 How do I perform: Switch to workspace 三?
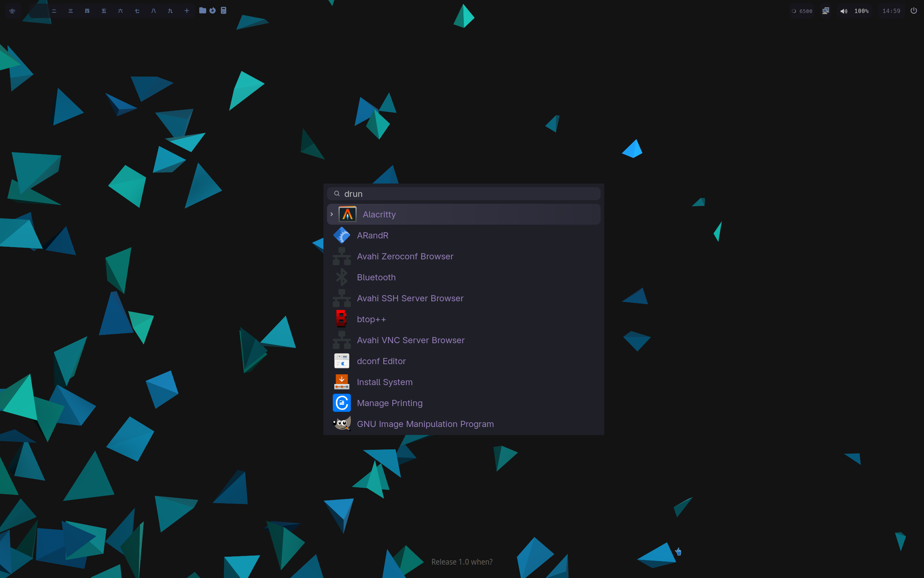[x=71, y=11]
